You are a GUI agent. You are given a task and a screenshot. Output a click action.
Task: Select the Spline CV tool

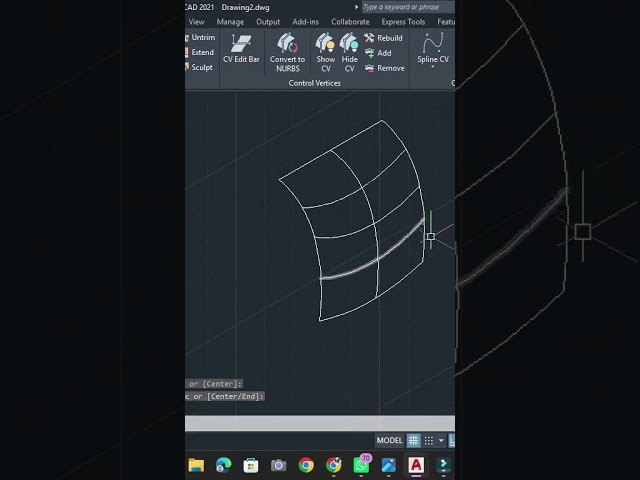(433, 48)
